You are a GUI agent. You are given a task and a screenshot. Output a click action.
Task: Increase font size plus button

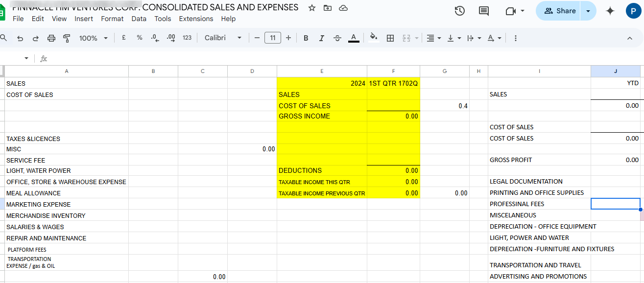[x=288, y=38]
